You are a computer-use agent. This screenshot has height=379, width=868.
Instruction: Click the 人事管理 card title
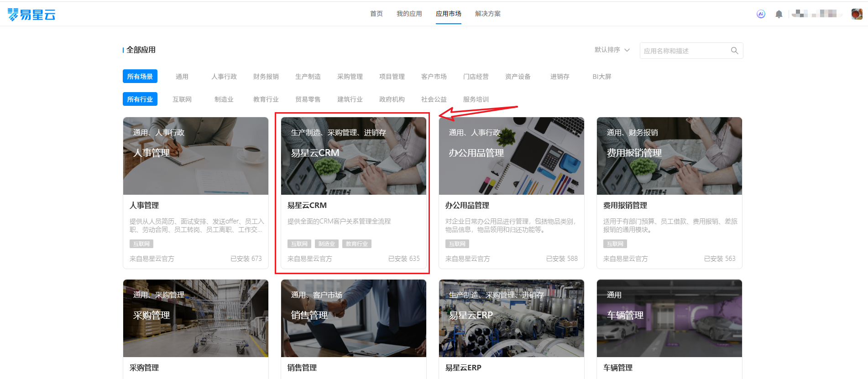click(144, 205)
